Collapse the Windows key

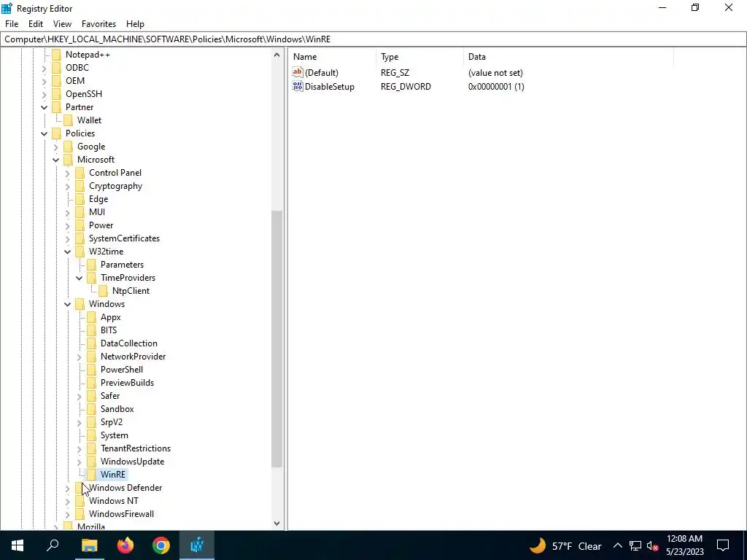67,304
